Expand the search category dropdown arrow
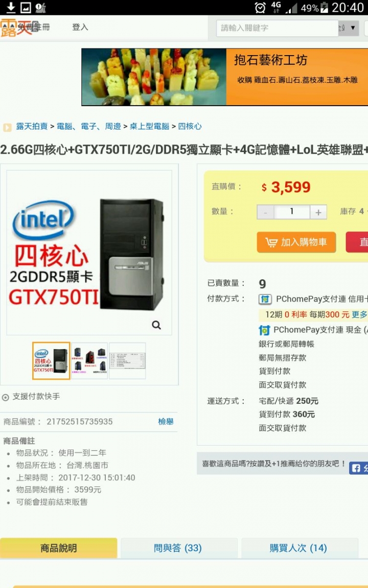Image resolution: width=368 pixels, height=588 pixels. click(353, 28)
